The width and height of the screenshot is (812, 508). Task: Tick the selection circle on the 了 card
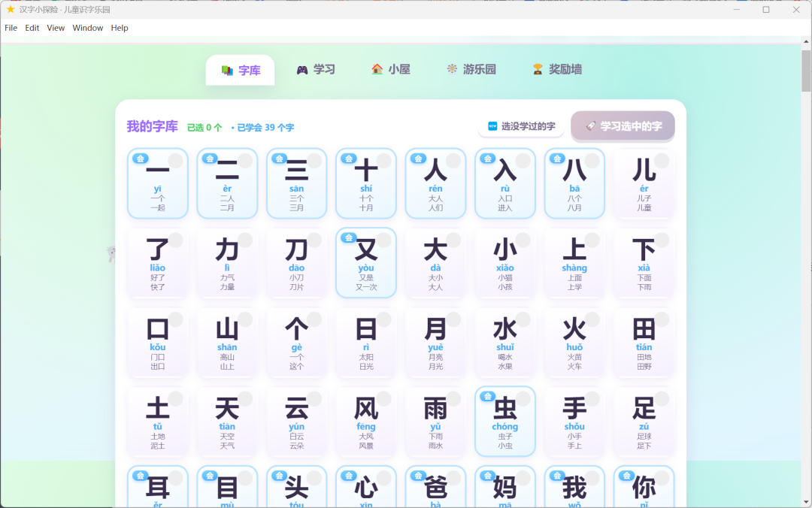tap(175, 240)
